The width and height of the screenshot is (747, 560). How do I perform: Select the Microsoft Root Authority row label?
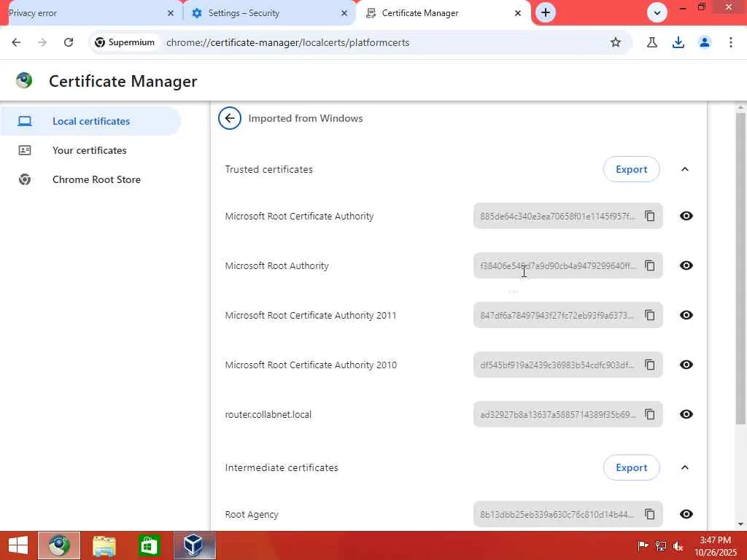276,265
